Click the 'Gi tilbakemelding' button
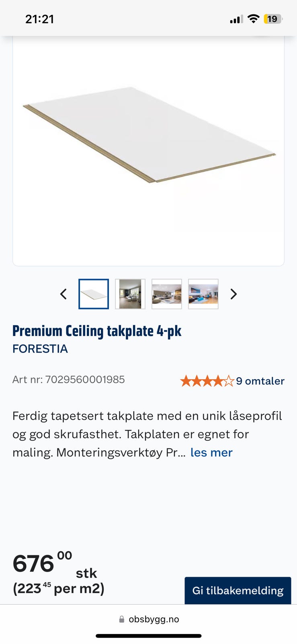Image resolution: width=297 pixels, height=644 pixels. point(238,590)
